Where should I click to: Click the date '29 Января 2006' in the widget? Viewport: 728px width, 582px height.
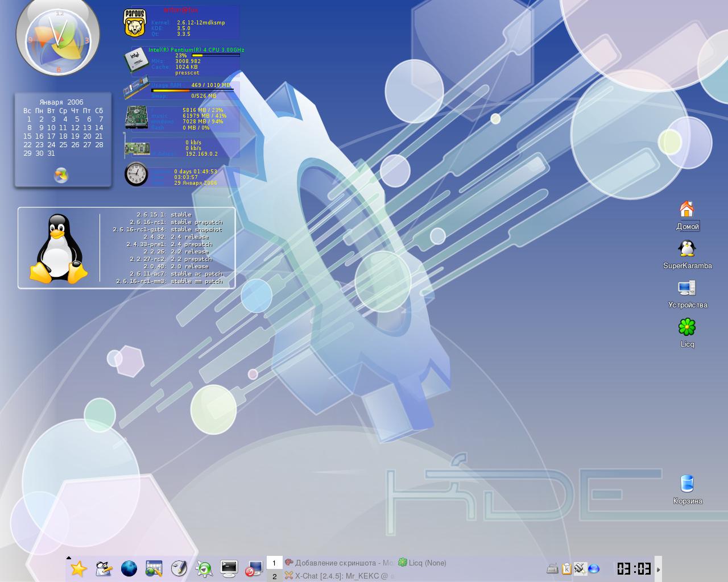pos(196,183)
